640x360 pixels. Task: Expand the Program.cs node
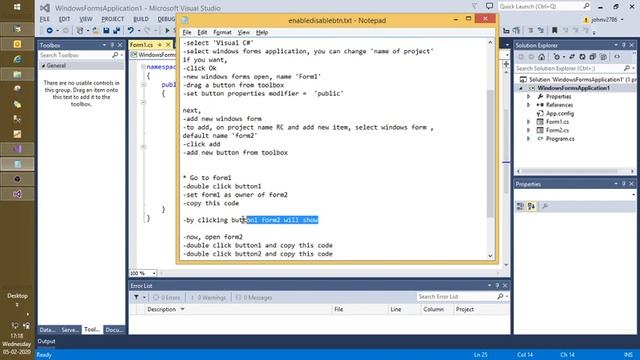(529, 139)
